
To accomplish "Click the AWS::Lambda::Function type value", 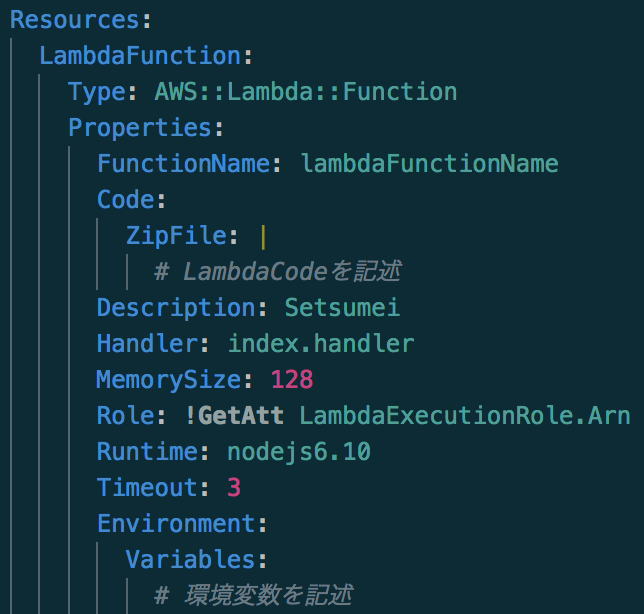I will coord(305,91).
